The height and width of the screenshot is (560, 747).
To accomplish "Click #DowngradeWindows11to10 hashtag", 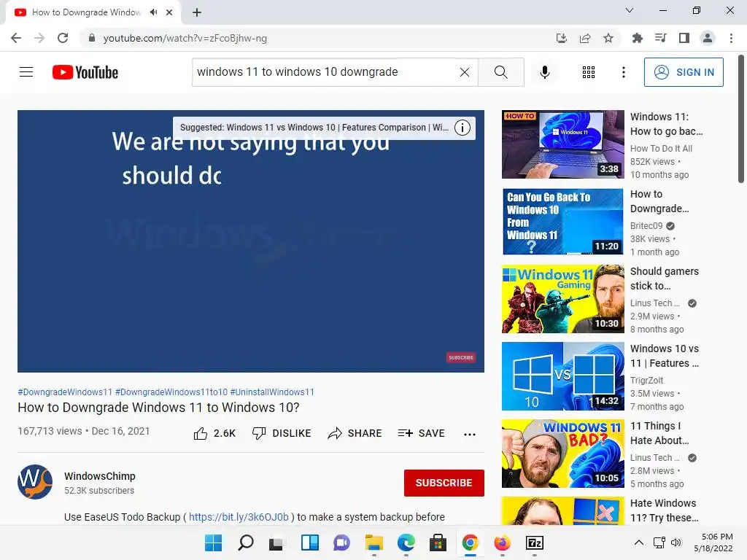I will 171,392.
